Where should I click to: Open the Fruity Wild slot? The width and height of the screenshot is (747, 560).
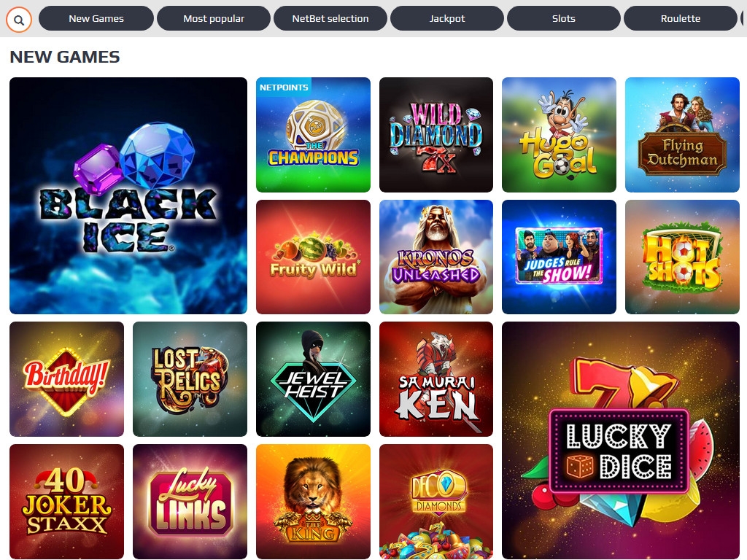point(313,257)
